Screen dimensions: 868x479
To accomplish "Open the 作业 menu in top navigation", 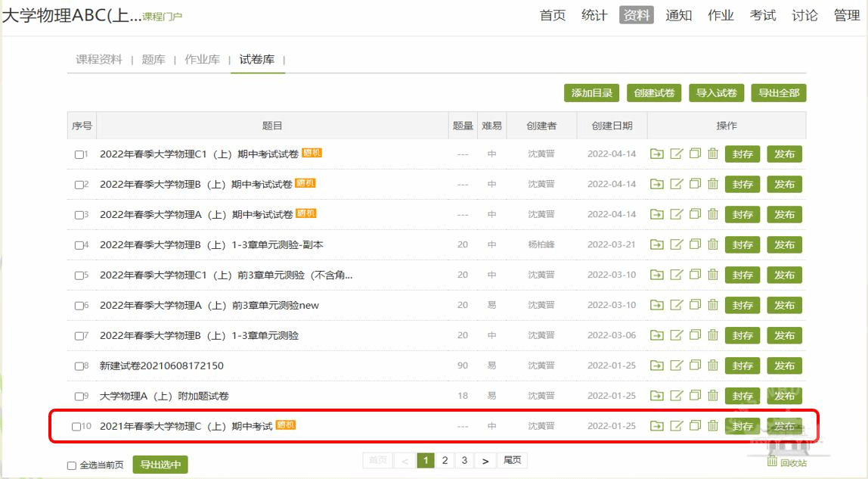I will (721, 15).
